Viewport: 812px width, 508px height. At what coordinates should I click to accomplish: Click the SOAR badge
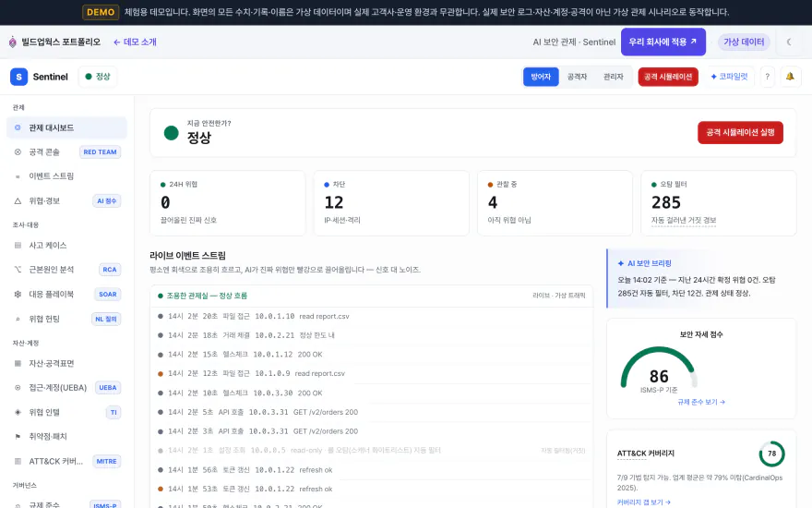(108, 294)
